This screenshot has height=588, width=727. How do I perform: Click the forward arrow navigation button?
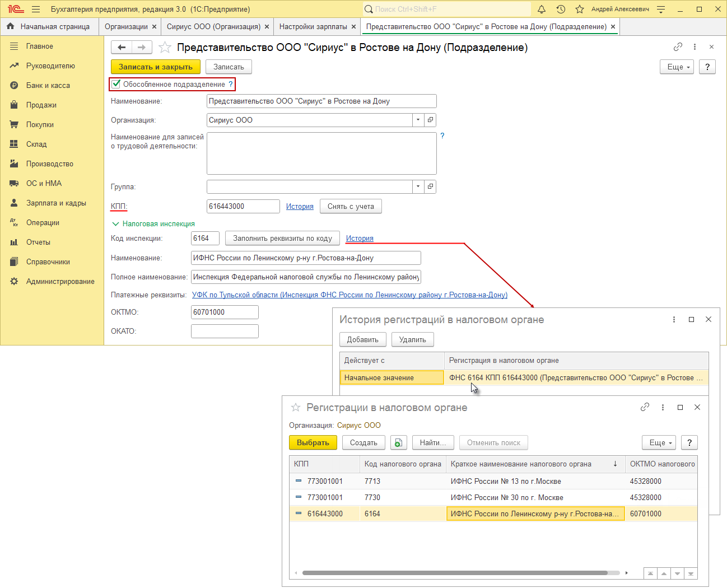(x=142, y=48)
